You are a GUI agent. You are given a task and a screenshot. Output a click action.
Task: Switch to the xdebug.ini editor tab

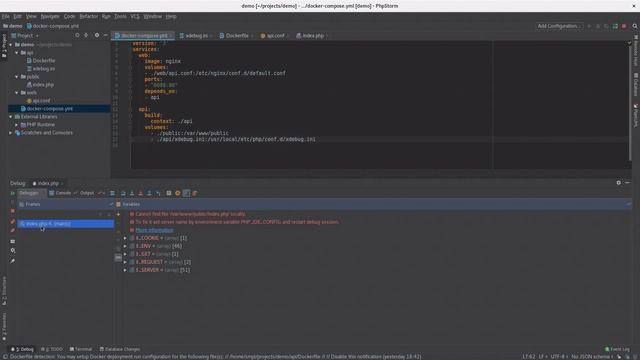click(196, 36)
